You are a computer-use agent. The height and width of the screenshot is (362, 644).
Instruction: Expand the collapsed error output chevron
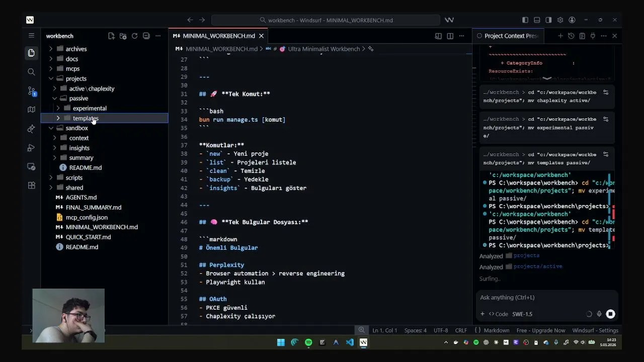click(x=547, y=78)
